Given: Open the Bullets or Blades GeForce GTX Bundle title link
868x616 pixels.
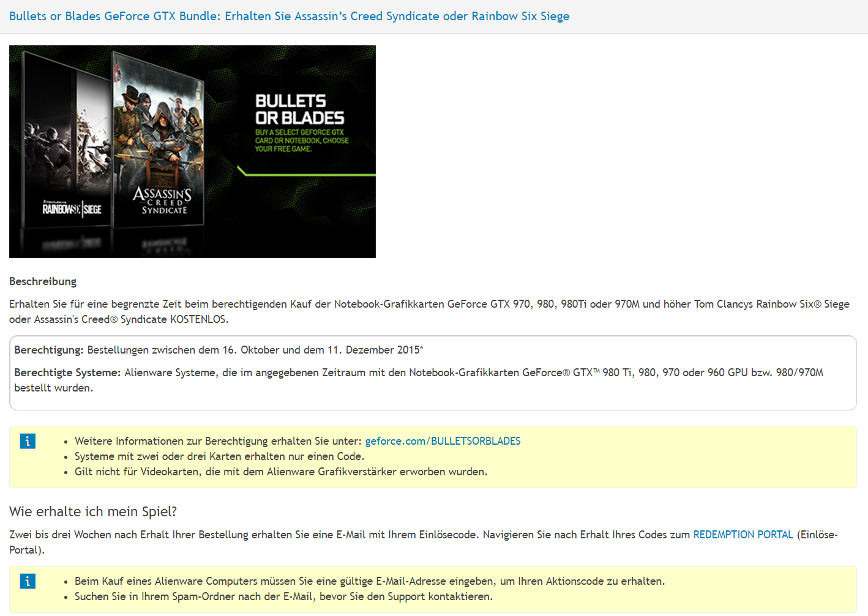Looking at the screenshot, I should pyautogui.click(x=289, y=16).
